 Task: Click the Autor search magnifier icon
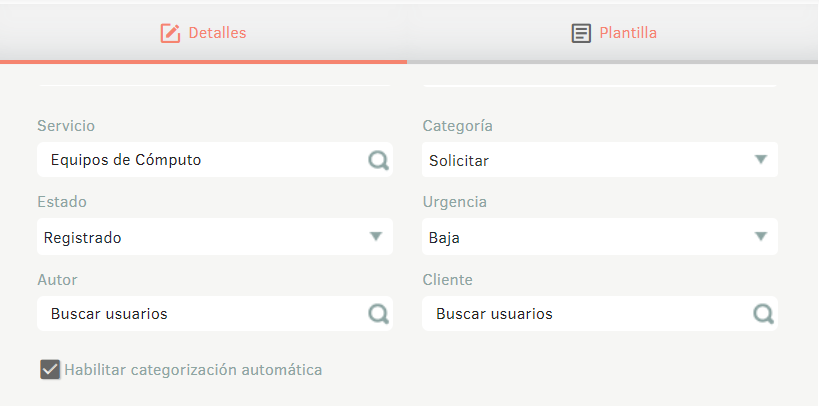[378, 314]
